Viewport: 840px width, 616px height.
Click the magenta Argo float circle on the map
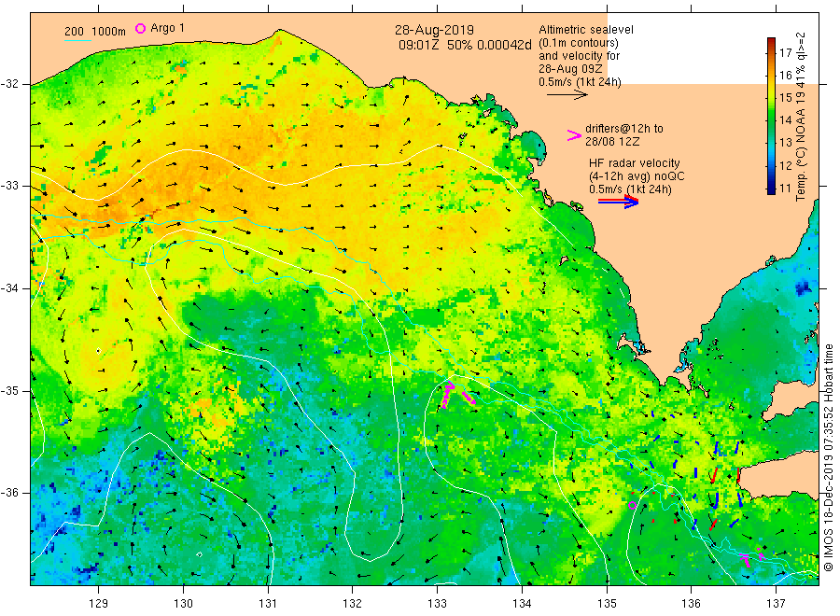pos(632,505)
